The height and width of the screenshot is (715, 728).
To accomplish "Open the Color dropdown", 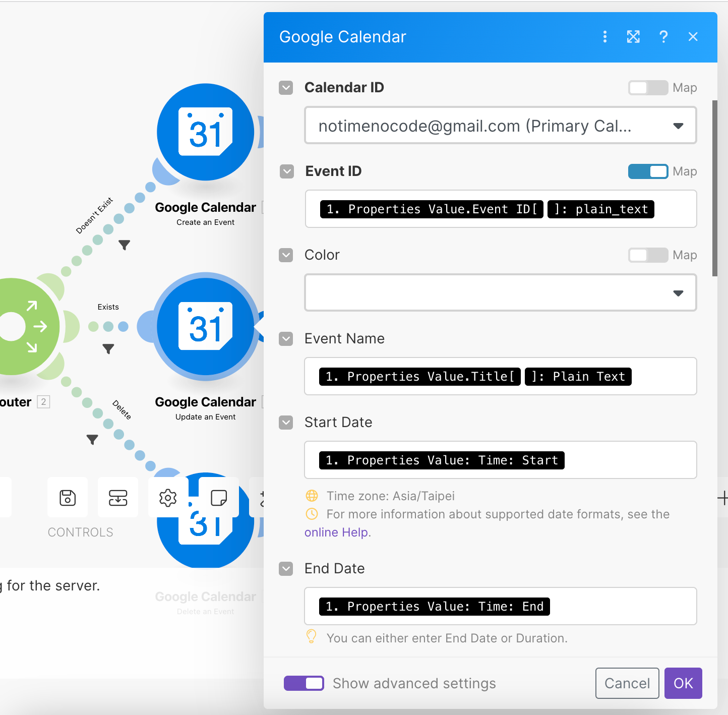I will pyautogui.click(x=678, y=292).
